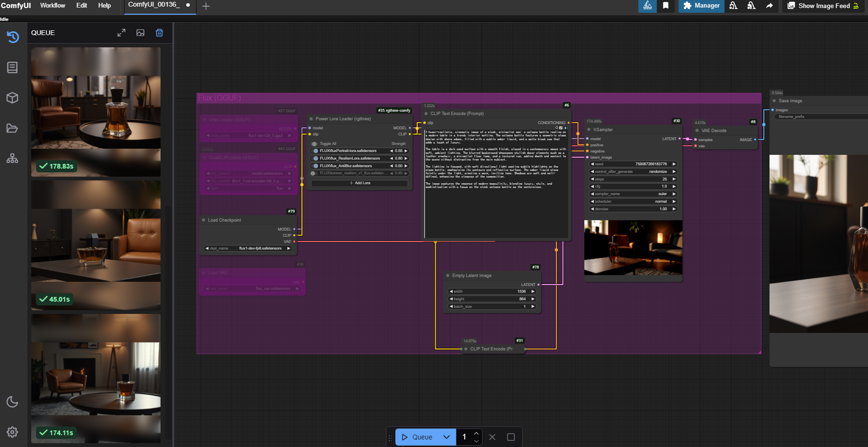Open Settings gear in the sidebar
The height and width of the screenshot is (447, 868).
pyautogui.click(x=12, y=432)
